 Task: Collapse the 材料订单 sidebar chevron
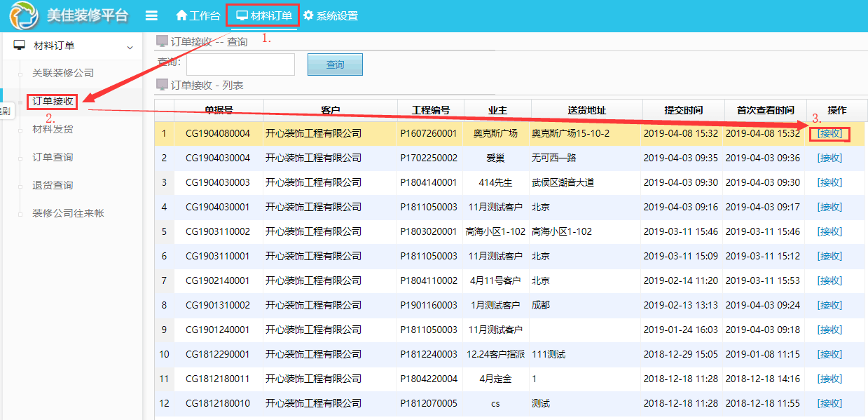130,47
